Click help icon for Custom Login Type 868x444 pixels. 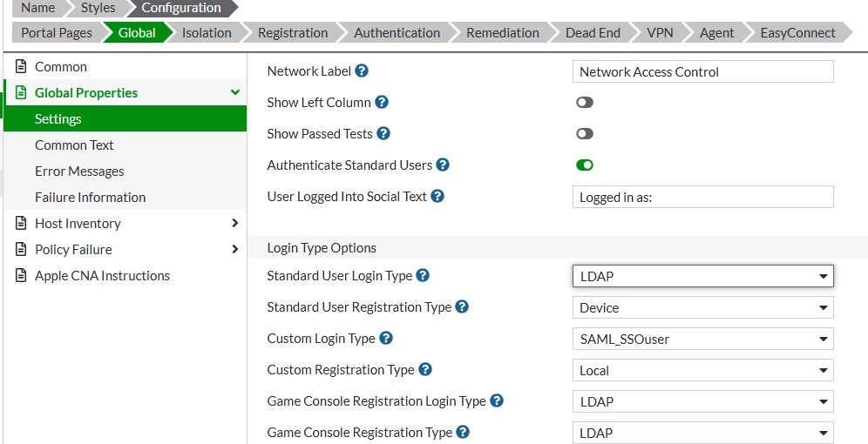point(386,338)
